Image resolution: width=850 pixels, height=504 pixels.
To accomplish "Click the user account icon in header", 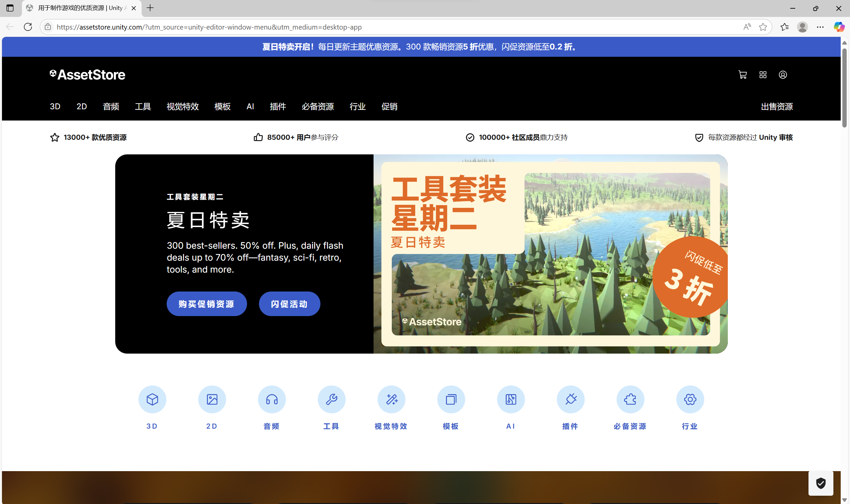I will pyautogui.click(x=783, y=75).
